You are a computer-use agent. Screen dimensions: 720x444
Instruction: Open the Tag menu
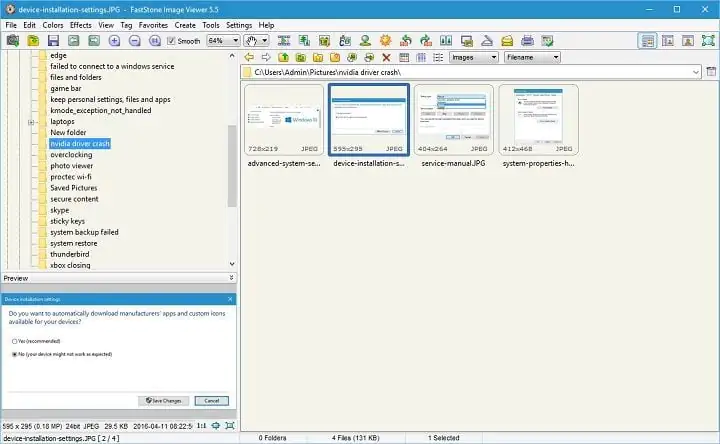click(x=126, y=25)
